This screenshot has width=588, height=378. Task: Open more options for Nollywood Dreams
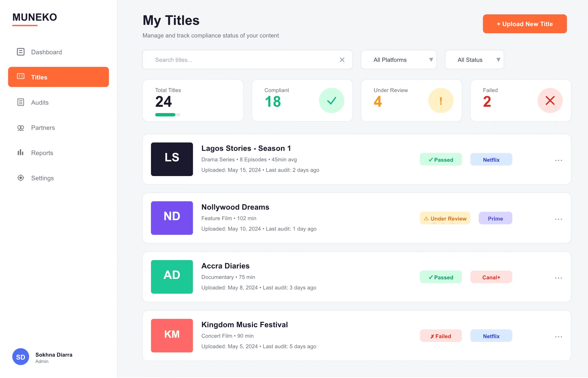[559, 219]
